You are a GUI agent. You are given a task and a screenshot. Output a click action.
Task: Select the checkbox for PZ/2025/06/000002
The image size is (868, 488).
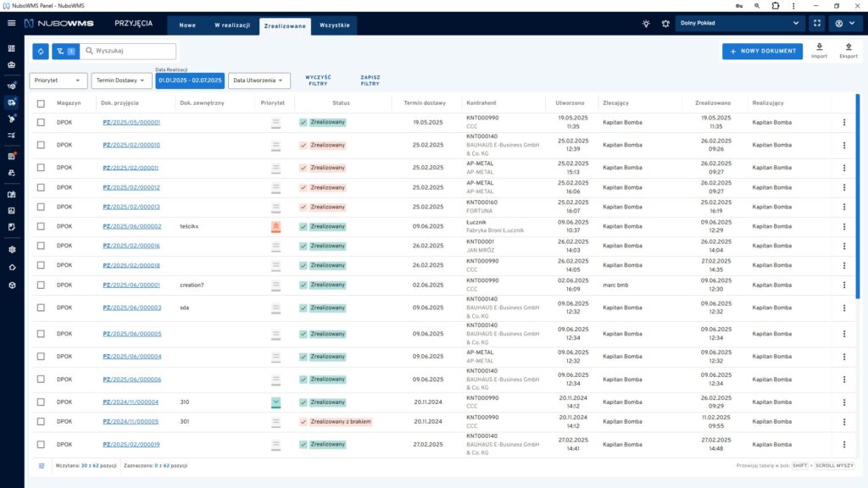tap(41, 226)
